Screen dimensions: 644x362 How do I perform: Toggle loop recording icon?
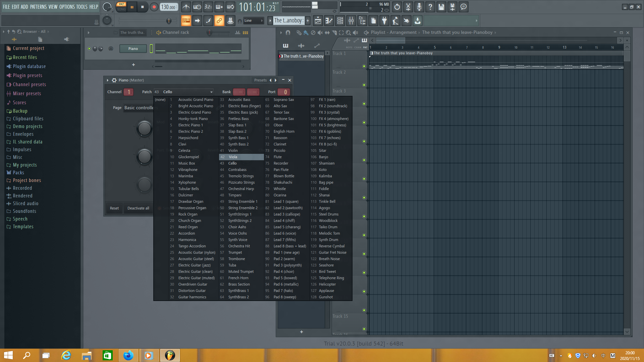pyautogui.click(x=230, y=7)
